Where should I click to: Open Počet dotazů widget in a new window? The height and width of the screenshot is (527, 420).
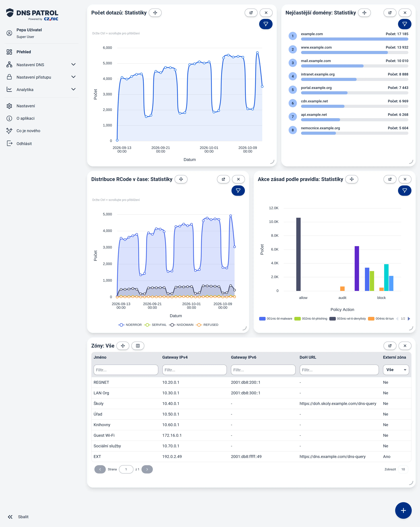[x=251, y=13]
